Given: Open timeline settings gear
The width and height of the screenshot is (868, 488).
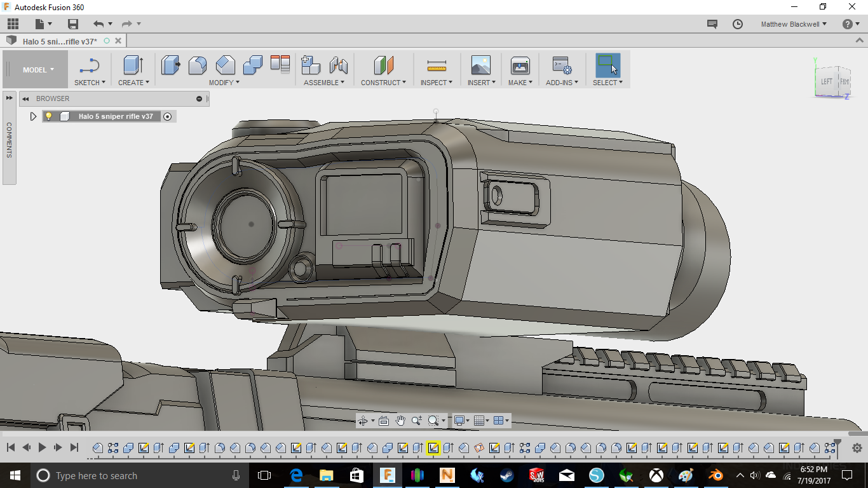Looking at the screenshot, I should (x=857, y=448).
